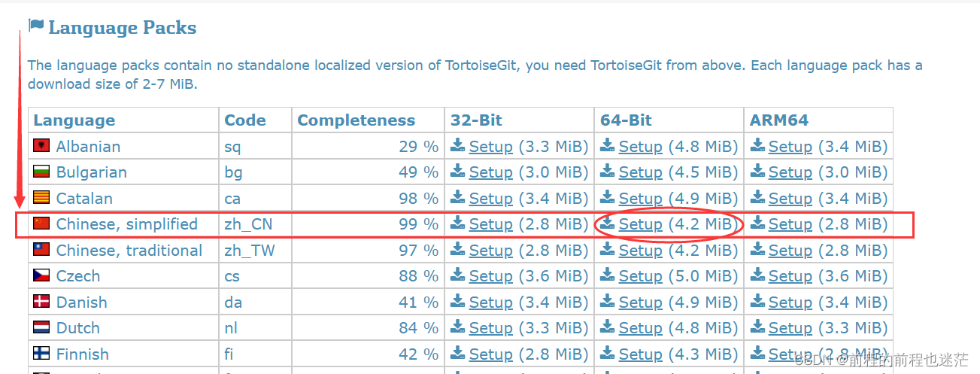Click the Catalan flag icon
Image resolution: width=980 pixels, height=374 pixels.
(x=41, y=198)
